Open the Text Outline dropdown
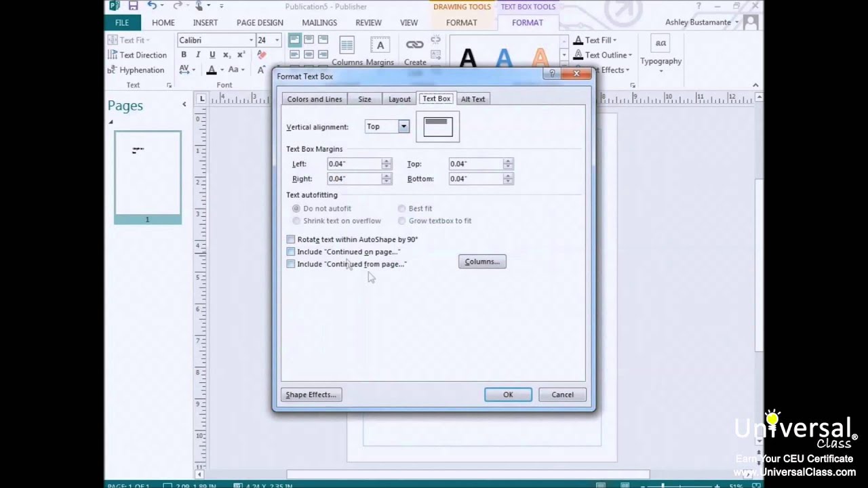Screen dimensions: 868x488 click(x=630, y=55)
